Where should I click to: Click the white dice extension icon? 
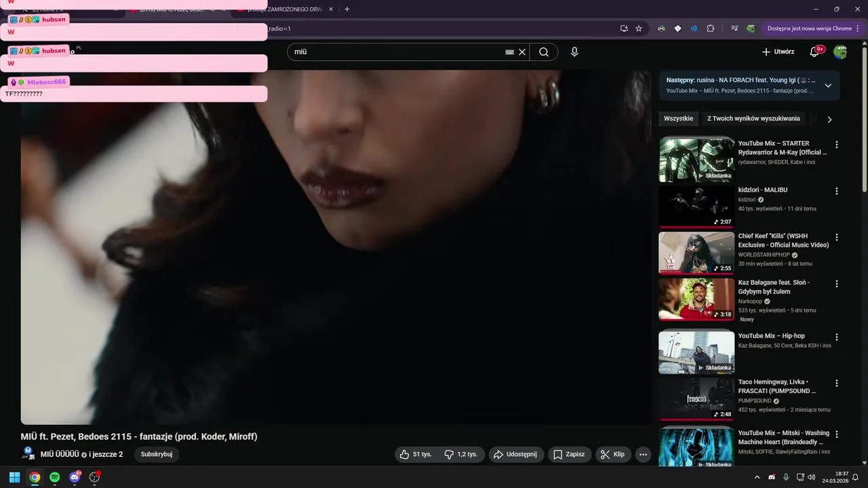tap(677, 28)
